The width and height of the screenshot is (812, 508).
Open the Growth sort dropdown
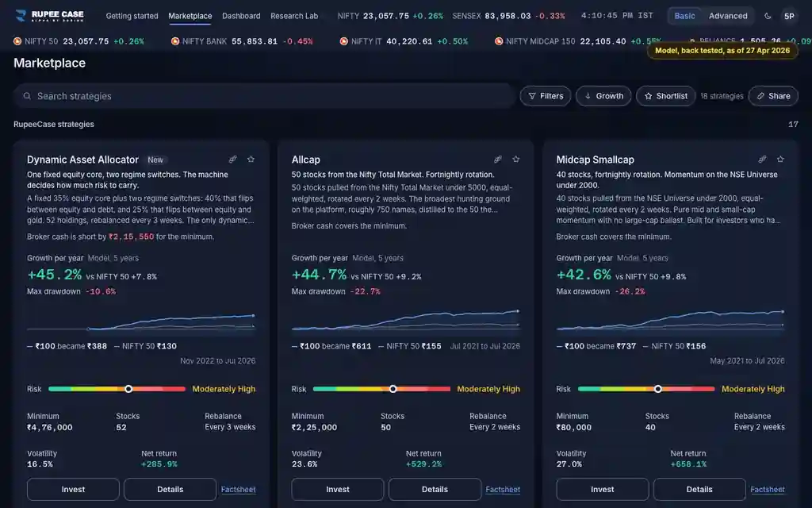point(603,96)
